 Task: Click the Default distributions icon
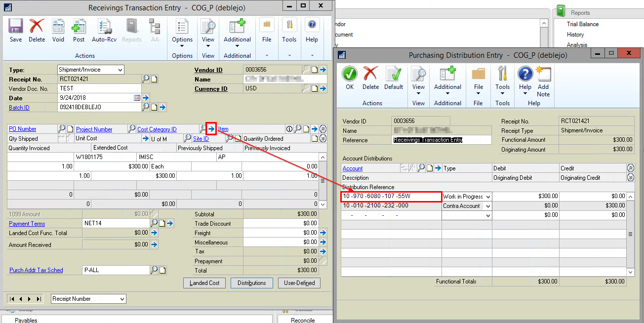[394, 78]
